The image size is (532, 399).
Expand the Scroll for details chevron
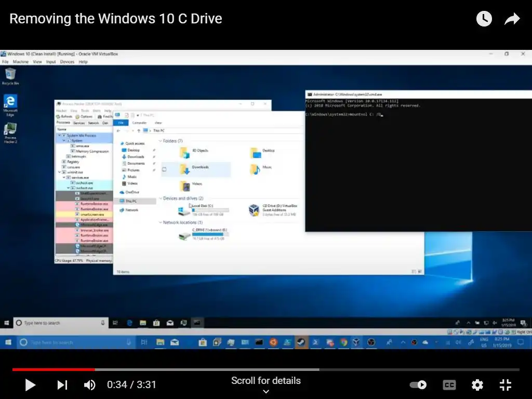coord(266,392)
